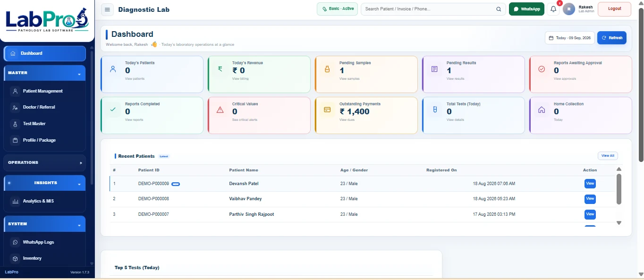Click the green WhatsApp button
Screen dimensions: 644x280
click(526, 9)
